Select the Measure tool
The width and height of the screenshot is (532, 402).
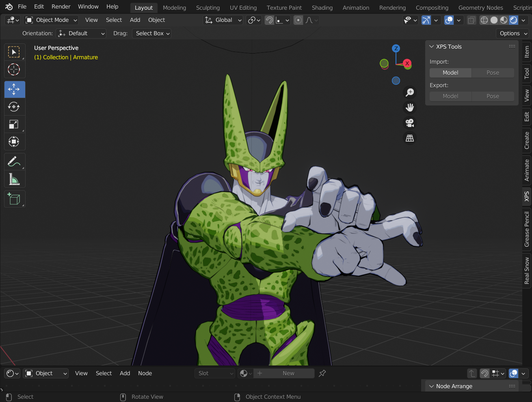pos(15,179)
